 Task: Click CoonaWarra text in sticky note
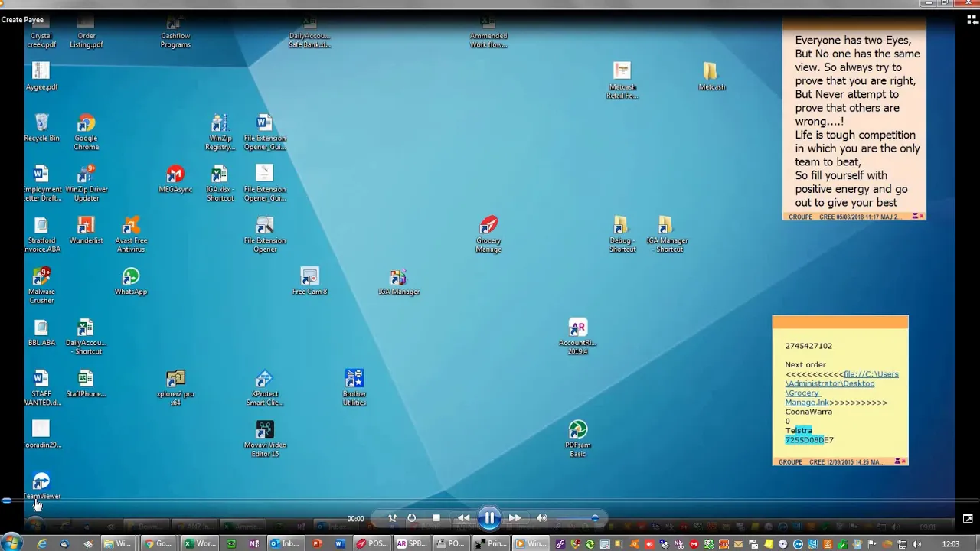pyautogui.click(x=808, y=412)
